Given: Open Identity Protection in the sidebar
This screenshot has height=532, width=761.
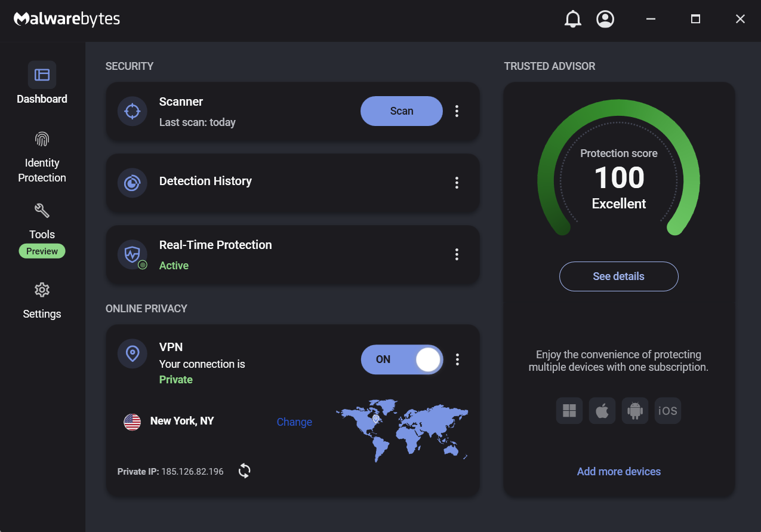Looking at the screenshot, I should point(42,157).
